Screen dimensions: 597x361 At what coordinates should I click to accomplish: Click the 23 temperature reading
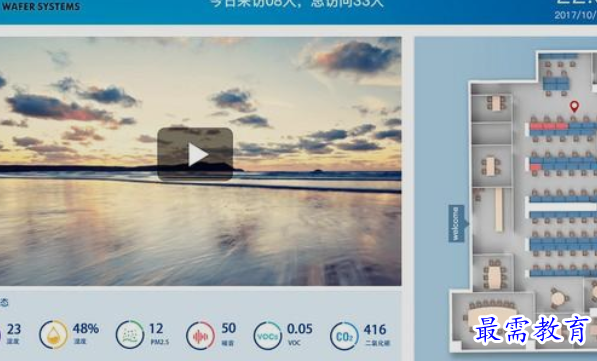click(x=14, y=329)
